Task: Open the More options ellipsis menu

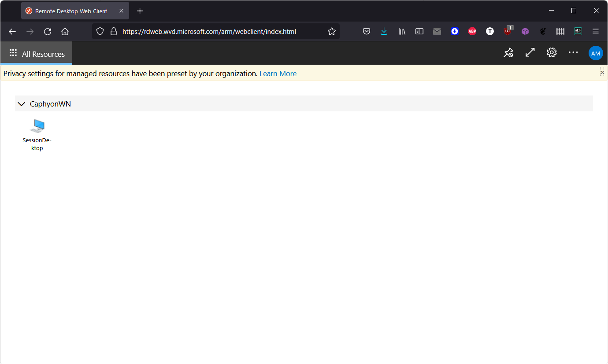Action: [573, 52]
